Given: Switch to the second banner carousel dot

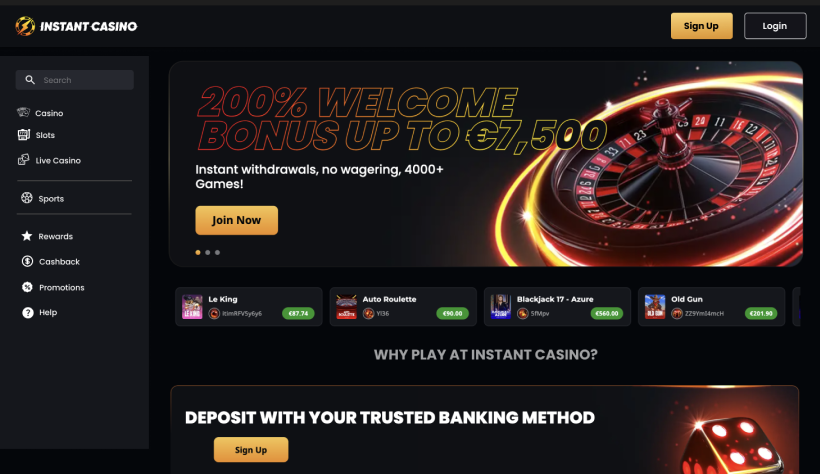Looking at the screenshot, I should pos(208,252).
